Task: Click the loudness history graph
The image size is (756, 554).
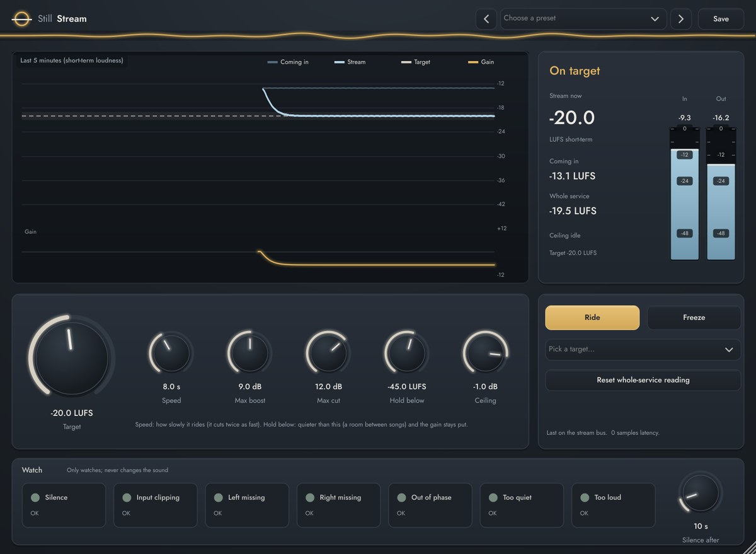Action: point(270,167)
